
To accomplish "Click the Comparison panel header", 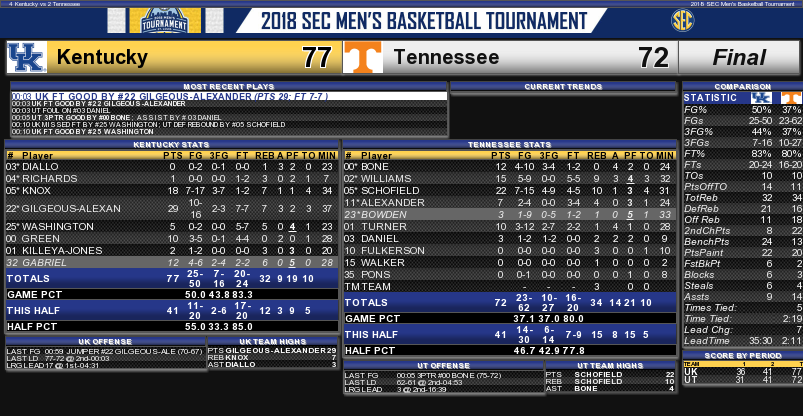I will click(743, 87).
